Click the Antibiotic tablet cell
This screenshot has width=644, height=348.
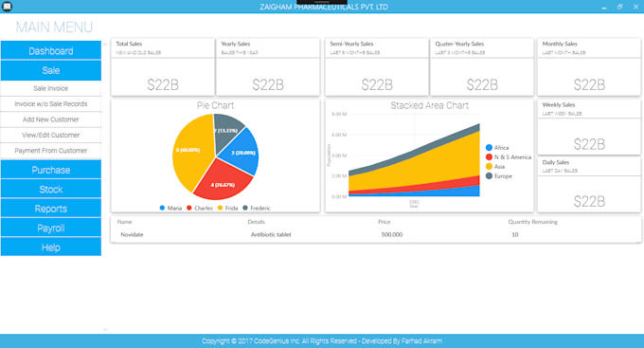click(x=271, y=234)
